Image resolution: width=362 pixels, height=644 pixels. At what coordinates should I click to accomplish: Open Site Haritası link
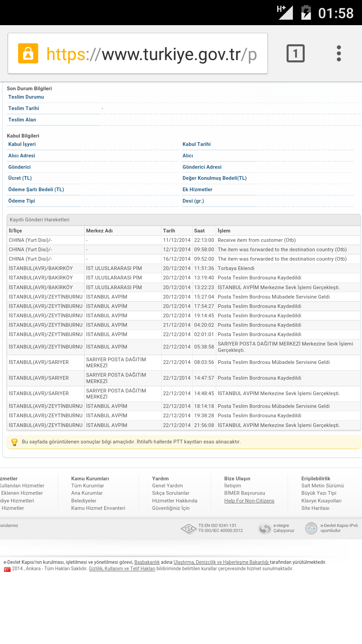(x=315, y=508)
